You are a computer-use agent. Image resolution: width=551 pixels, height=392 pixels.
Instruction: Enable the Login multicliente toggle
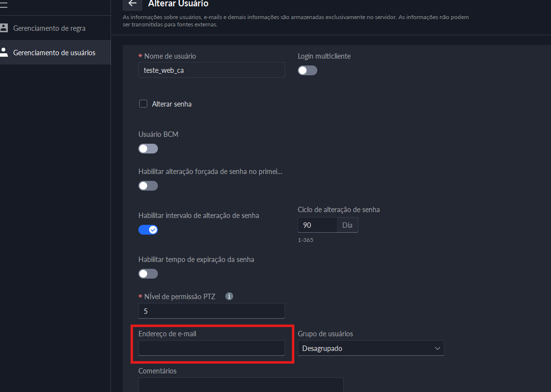308,70
